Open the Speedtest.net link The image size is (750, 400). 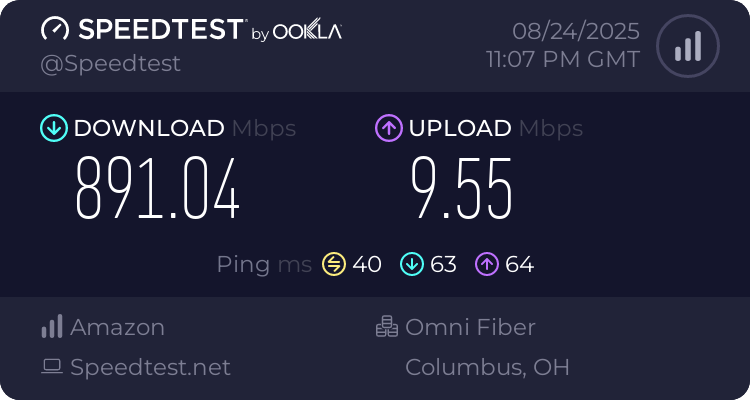150,367
